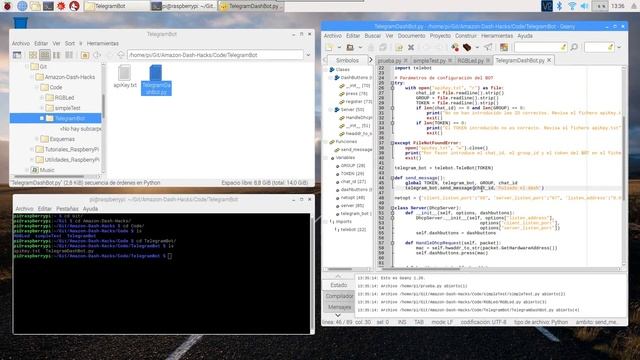
Task: Go to parent folder in file manager
Action: coord(121,55)
